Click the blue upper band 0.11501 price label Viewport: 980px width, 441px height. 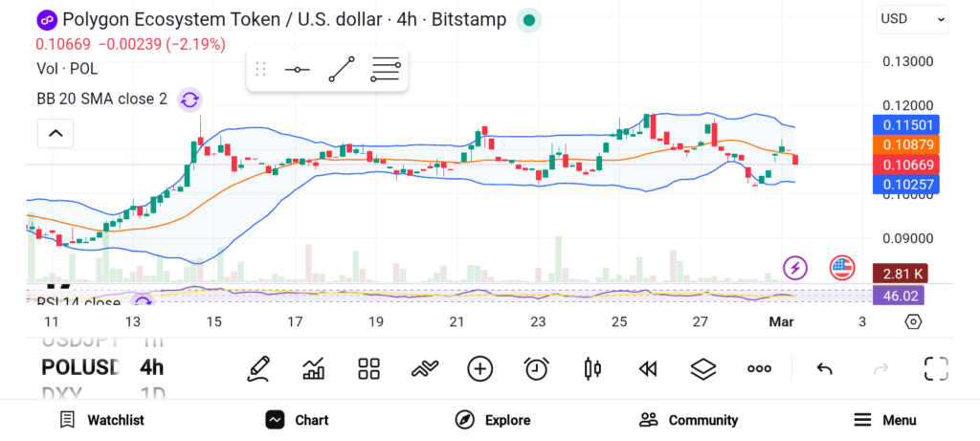pos(905,124)
